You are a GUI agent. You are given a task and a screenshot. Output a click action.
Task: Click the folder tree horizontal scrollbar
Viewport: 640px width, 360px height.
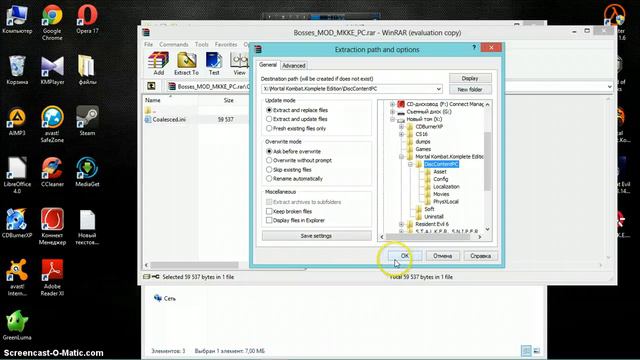point(427,237)
